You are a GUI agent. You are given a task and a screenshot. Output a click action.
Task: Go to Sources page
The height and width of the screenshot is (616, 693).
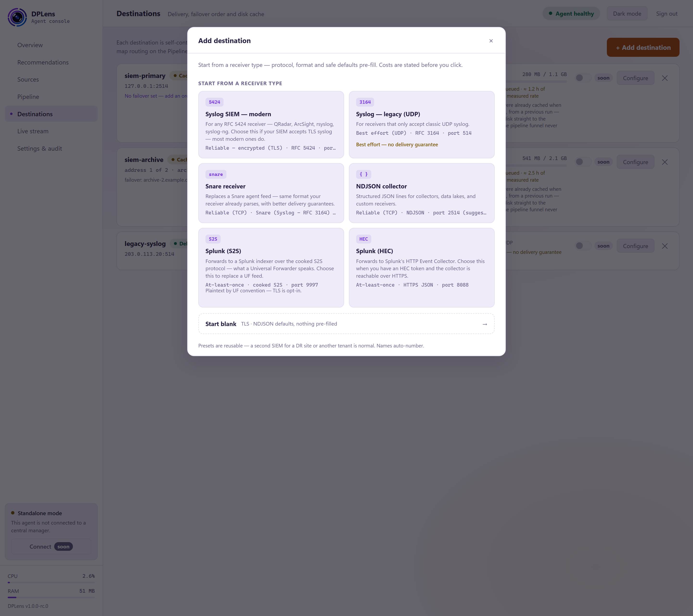(51, 79)
